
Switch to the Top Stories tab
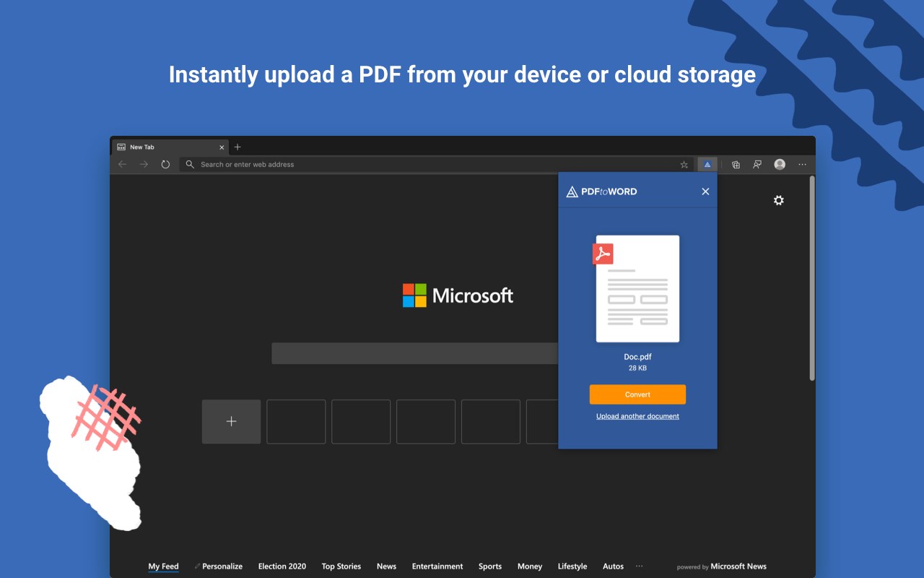pyautogui.click(x=341, y=566)
